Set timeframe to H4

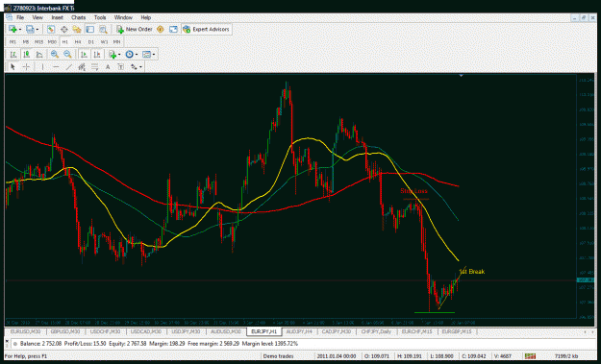(x=78, y=41)
